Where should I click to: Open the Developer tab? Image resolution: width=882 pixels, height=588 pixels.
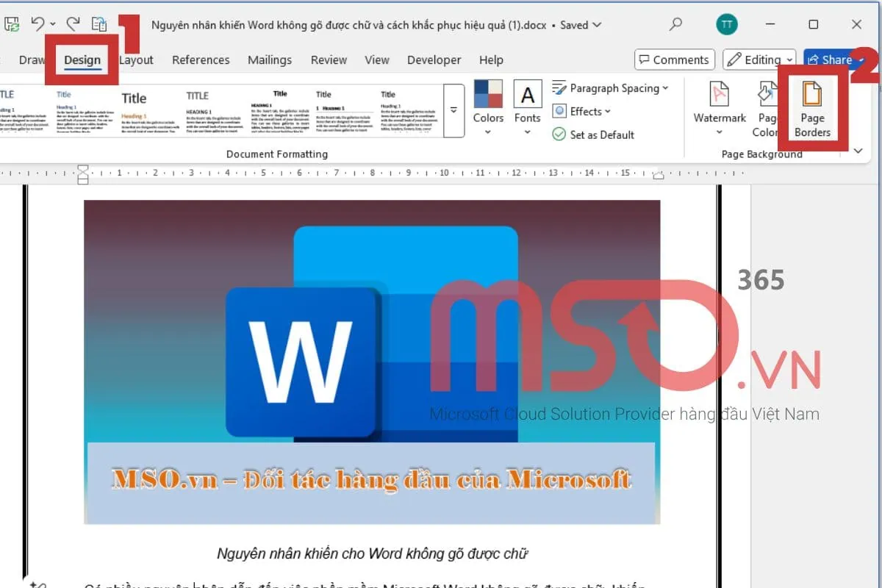point(434,60)
